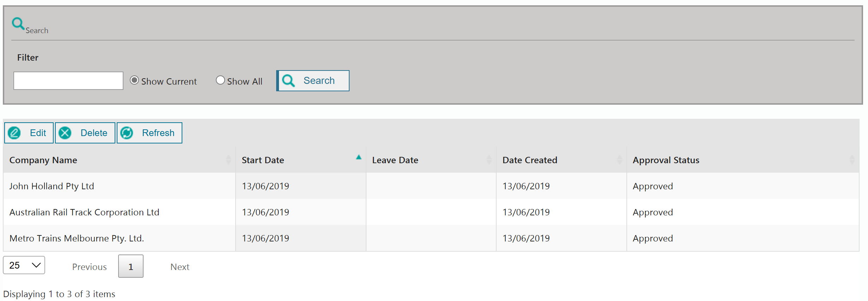Click the Refresh arrows icon
Viewport: 868px width, 301px height.
point(127,133)
